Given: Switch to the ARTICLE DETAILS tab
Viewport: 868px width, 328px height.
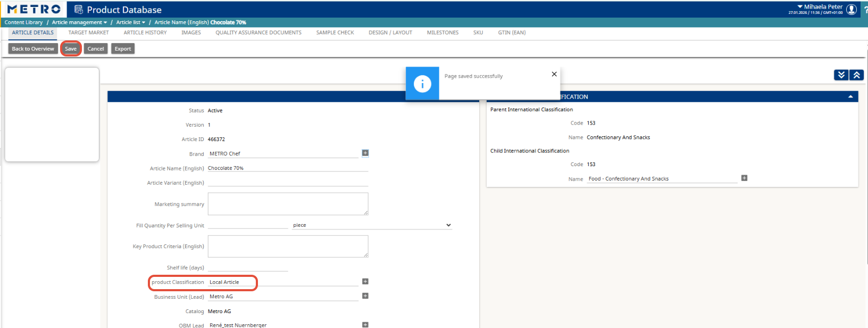Looking at the screenshot, I should coord(33,32).
